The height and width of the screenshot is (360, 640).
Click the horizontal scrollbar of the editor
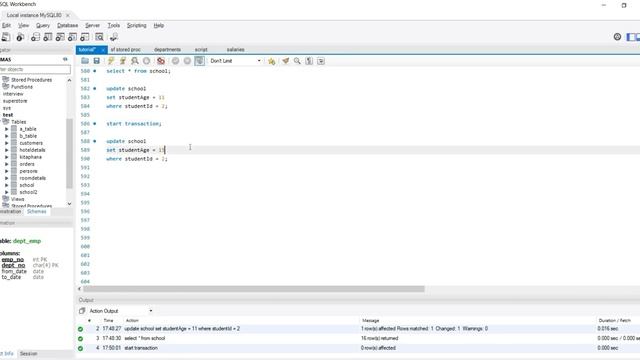pyautogui.click(x=253, y=289)
